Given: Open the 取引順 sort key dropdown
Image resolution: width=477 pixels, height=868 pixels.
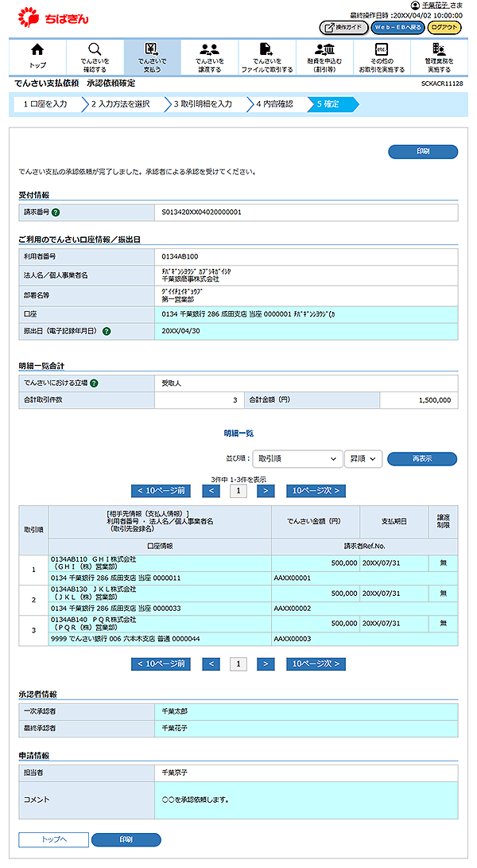Looking at the screenshot, I should point(297,459).
